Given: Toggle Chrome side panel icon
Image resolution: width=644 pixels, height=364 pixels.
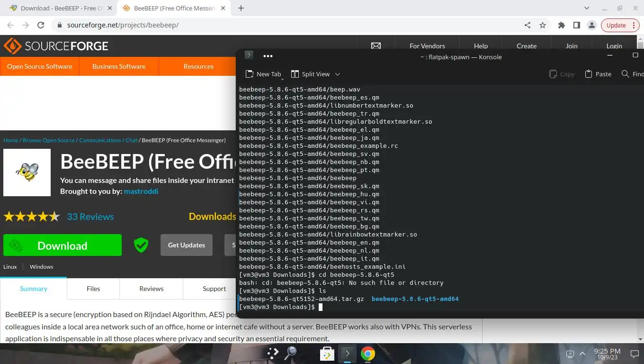Looking at the screenshot, I should [x=576, y=25].
